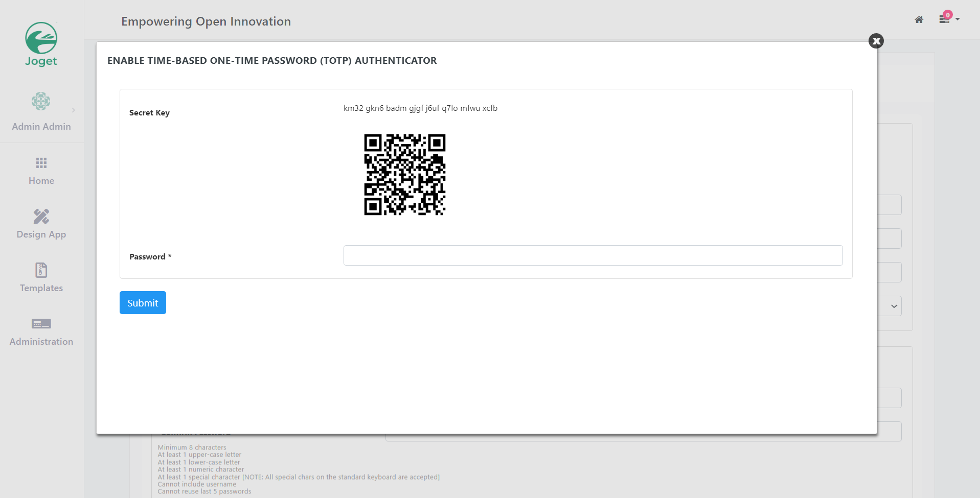The image size is (980, 498).
Task: Click the Joget logo
Action: click(x=41, y=44)
